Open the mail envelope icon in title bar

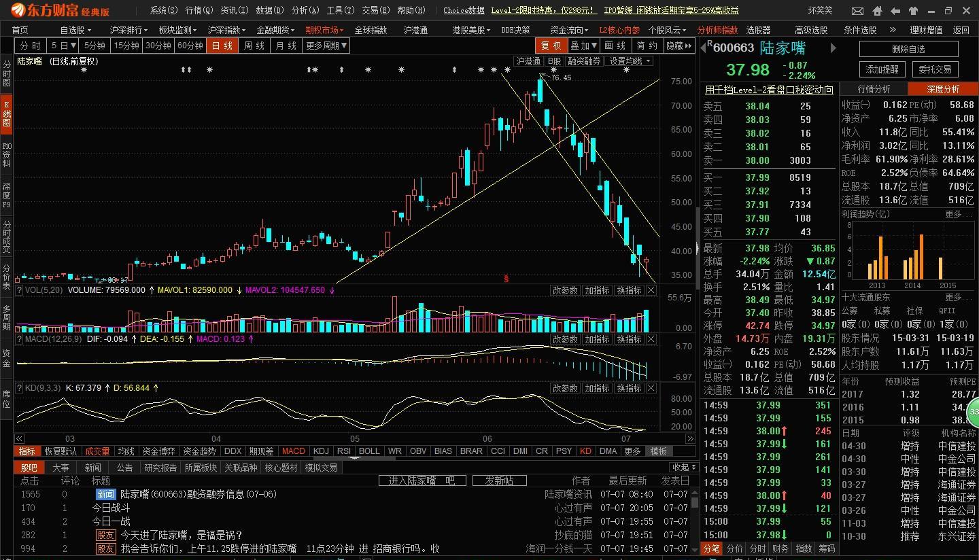click(859, 11)
